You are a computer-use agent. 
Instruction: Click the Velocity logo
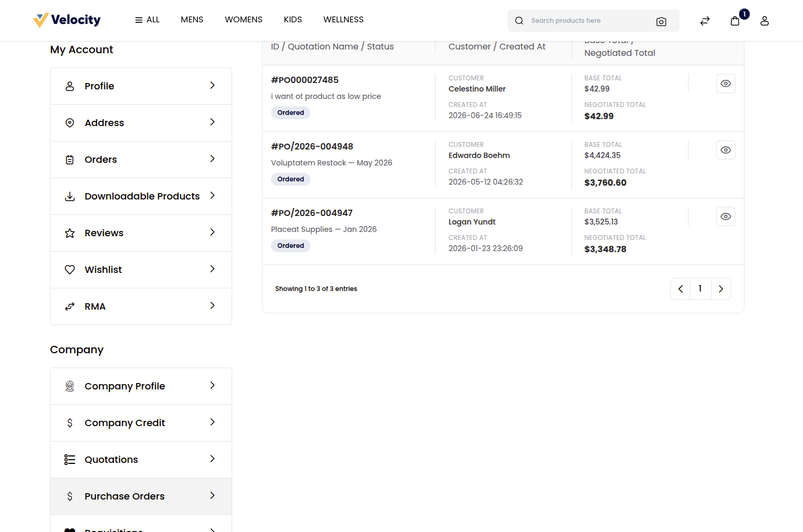click(67, 20)
